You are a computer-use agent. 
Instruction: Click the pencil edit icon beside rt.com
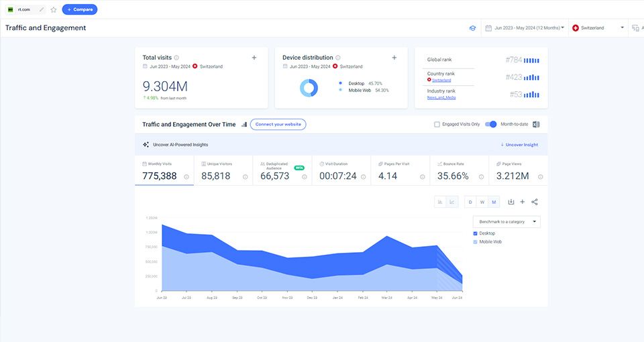[x=42, y=9]
